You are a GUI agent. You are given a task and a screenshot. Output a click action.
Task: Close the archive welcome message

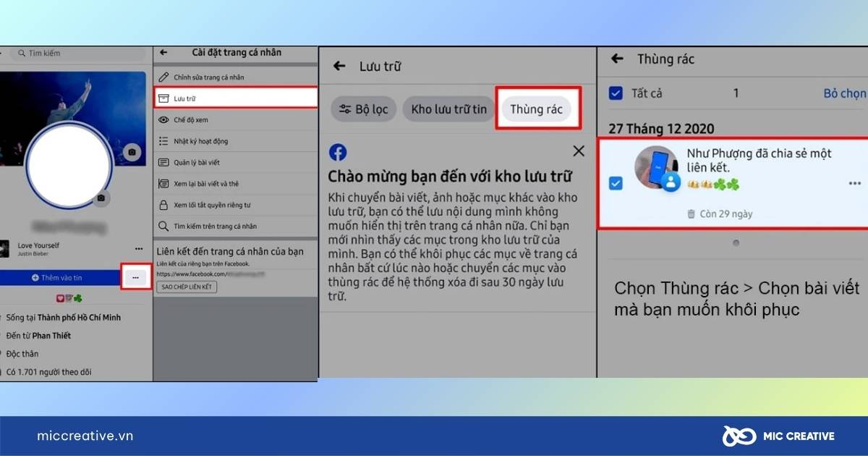(579, 151)
